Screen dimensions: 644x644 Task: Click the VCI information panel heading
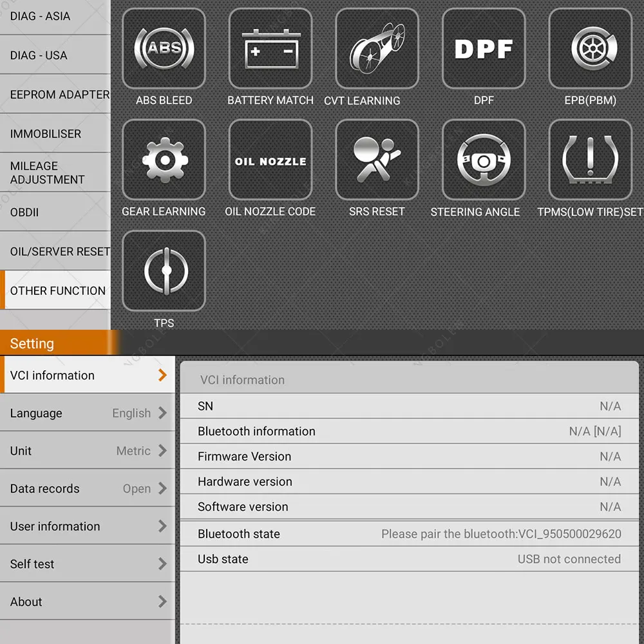point(242,380)
